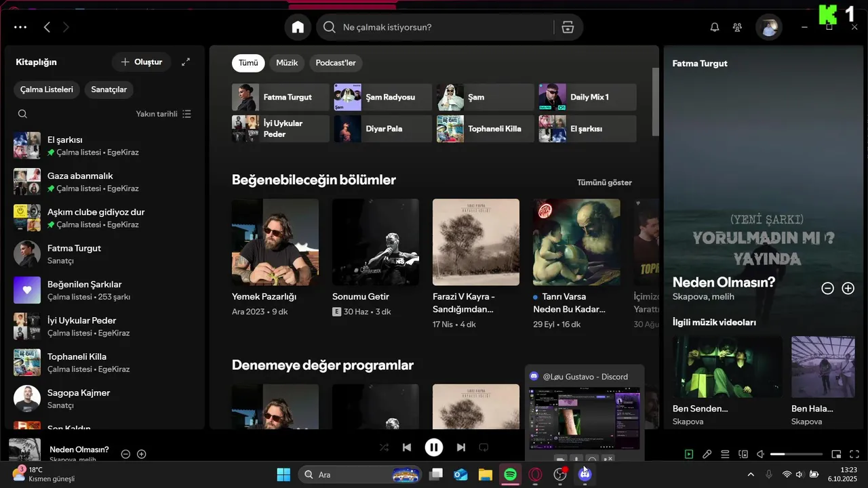Open the Queue icon

coord(725,454)
